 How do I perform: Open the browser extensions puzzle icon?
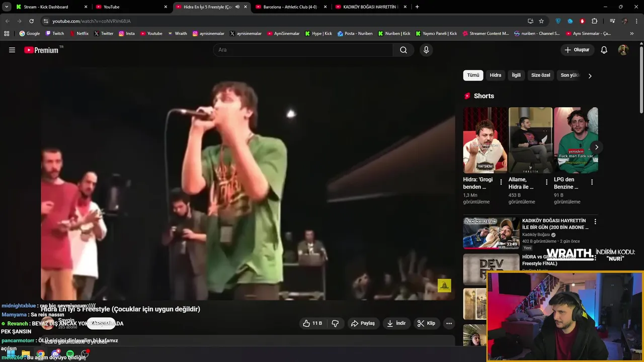point(595,21)
